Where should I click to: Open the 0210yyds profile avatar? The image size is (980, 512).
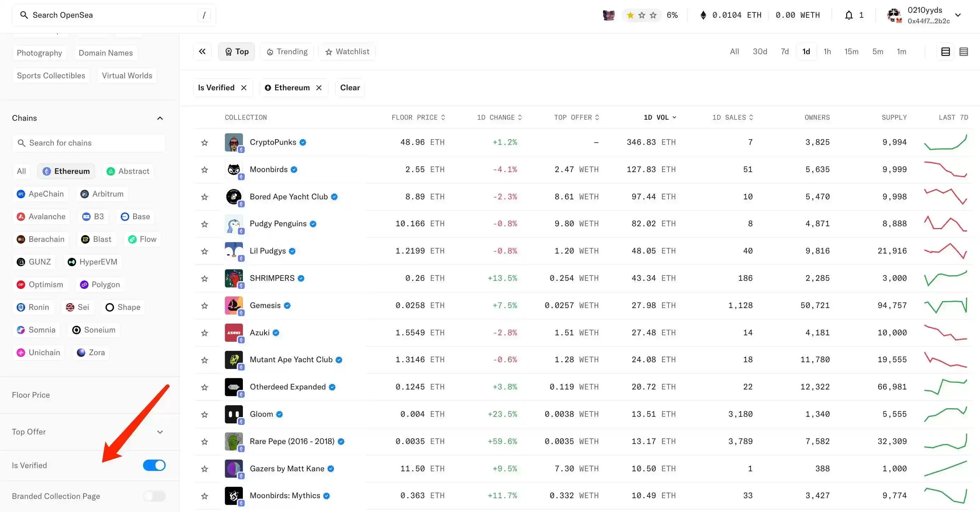[x=894, y=15]
